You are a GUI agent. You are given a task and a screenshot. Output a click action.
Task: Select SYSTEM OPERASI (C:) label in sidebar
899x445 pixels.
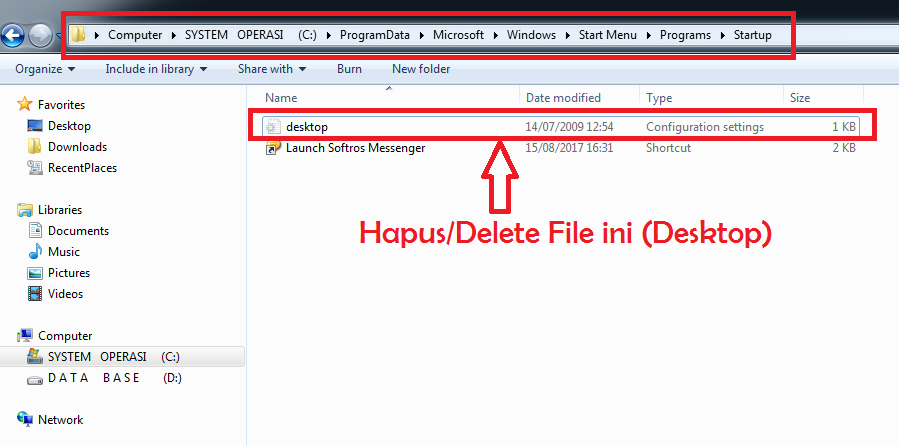click(114, 357)
